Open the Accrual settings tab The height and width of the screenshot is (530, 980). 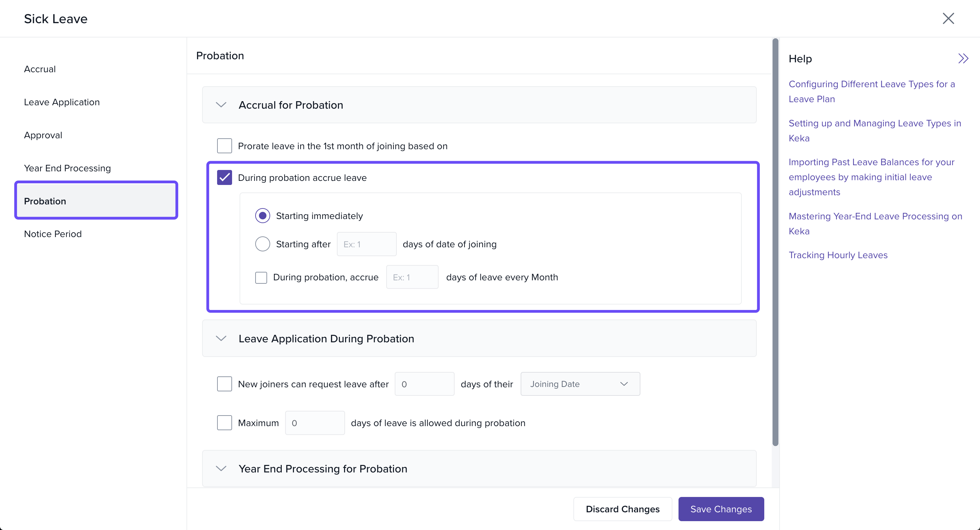tap(40, 69)
